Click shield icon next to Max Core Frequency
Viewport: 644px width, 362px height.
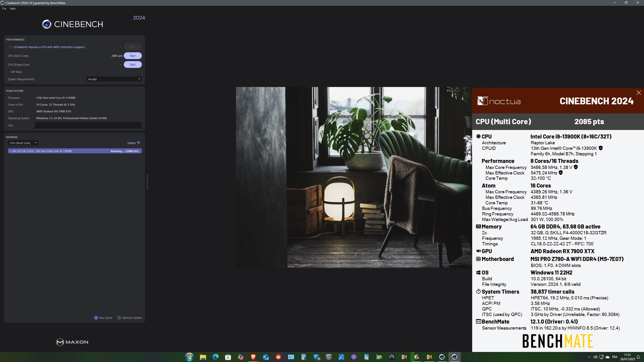(x=576, y=167)
